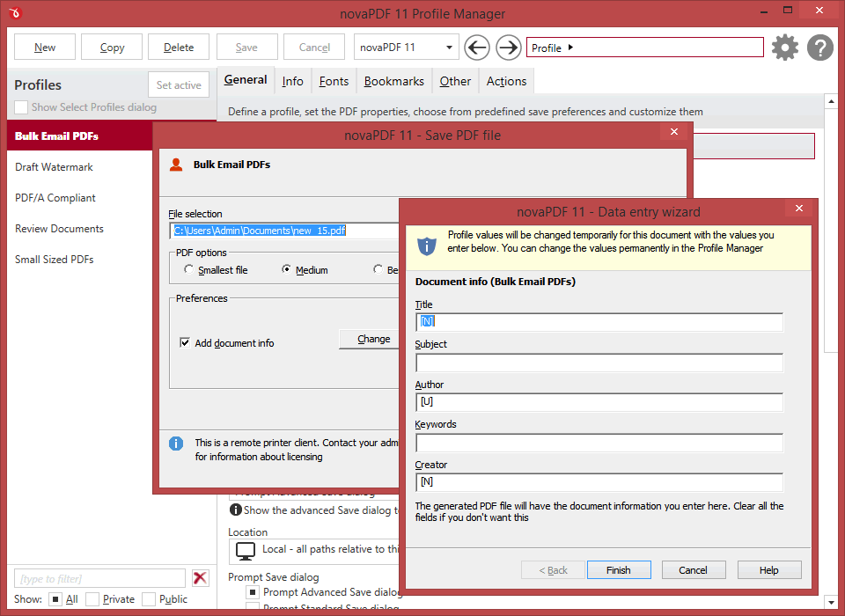845x616 pixels.
Task: Click the monitor icon next to Local location
Action: click(x=246, y=552)
